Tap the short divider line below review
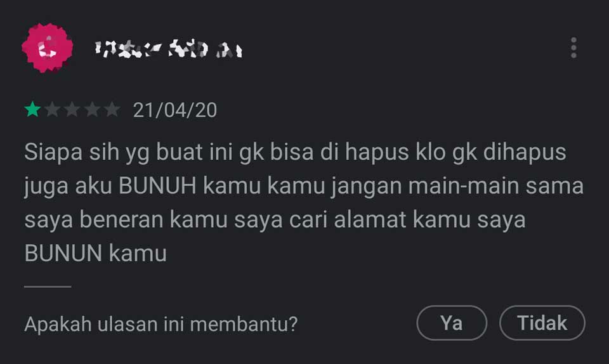Image resolution: width=609 pixels, height=364 pixels. point(48,287)
